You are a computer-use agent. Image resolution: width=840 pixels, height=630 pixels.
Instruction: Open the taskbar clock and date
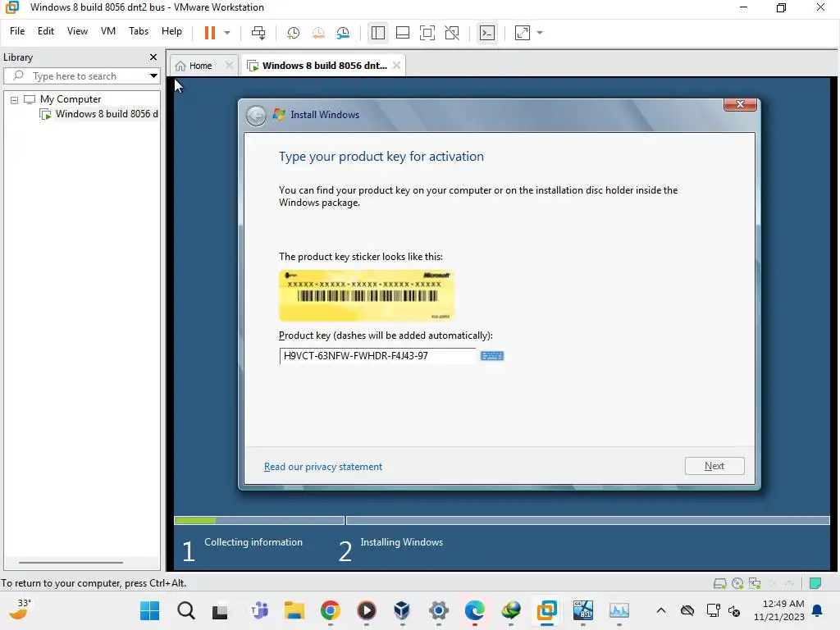[x=779, y=610]
